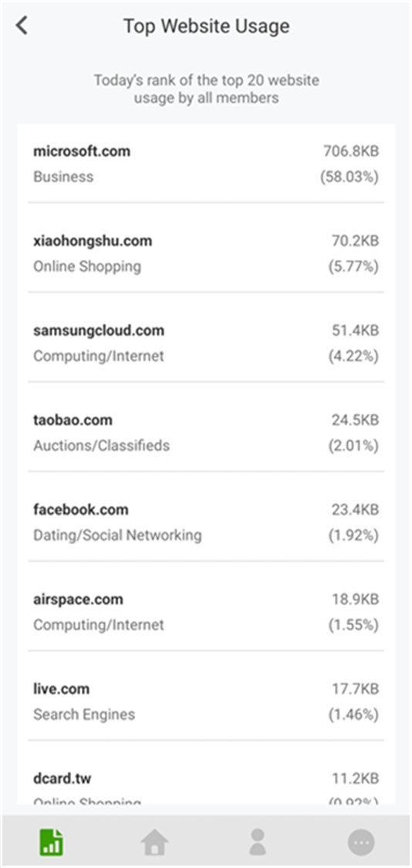Tap the 706.8KB usage value
The image size is (412, 868).
(351, 151)
